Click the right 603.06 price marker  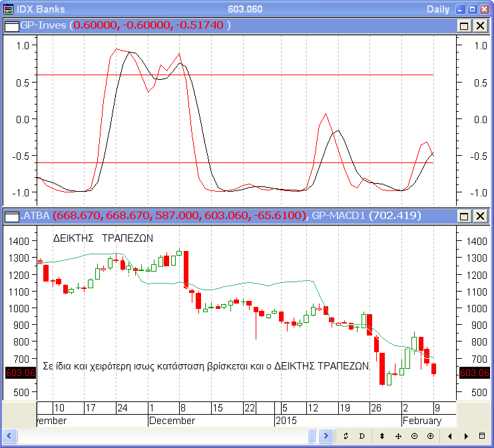click(475, 373)
